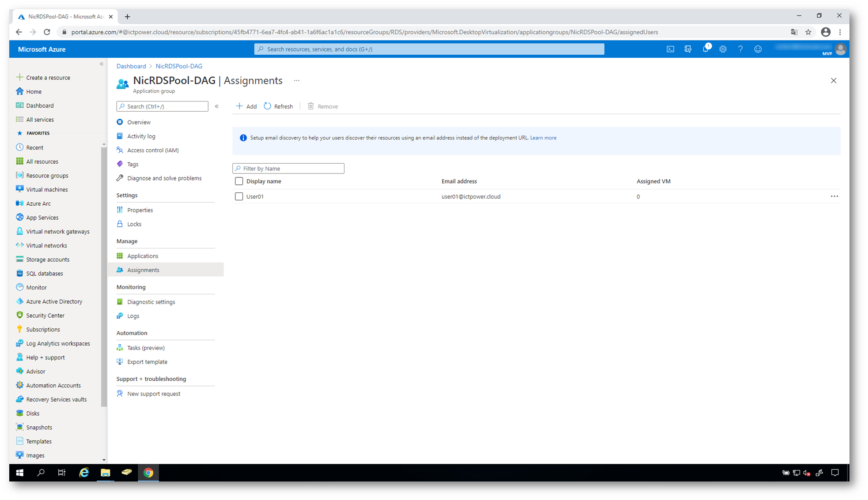Screen dimensions: 868x500
Task: Click Add in the assignments toolbar
Action: (246, 106)
